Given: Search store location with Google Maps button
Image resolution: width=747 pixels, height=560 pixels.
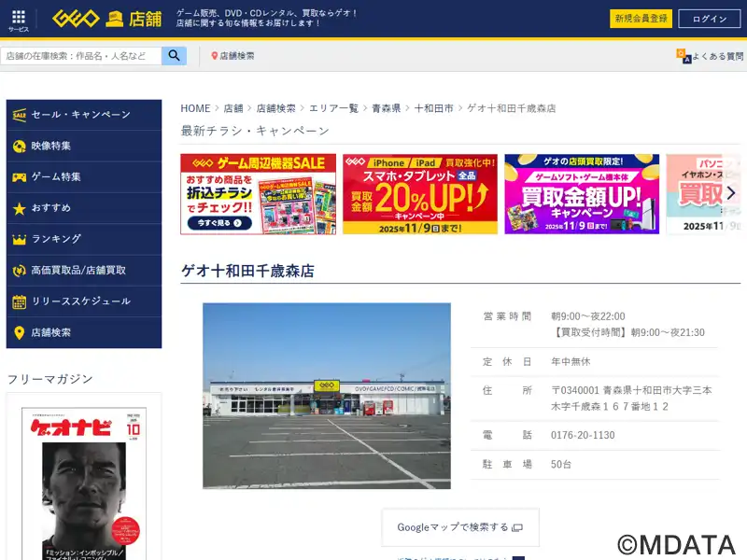Looking at the screenshot, I should (x=459, y=527).
